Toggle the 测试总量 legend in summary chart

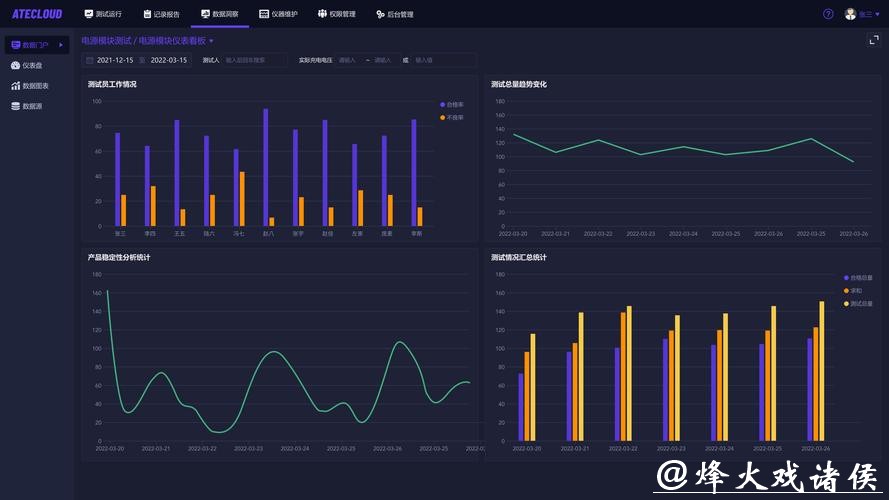point(858,303)
